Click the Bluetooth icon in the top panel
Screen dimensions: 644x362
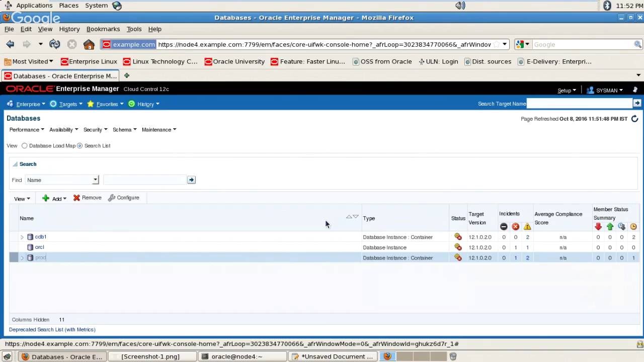coord(607,6)
